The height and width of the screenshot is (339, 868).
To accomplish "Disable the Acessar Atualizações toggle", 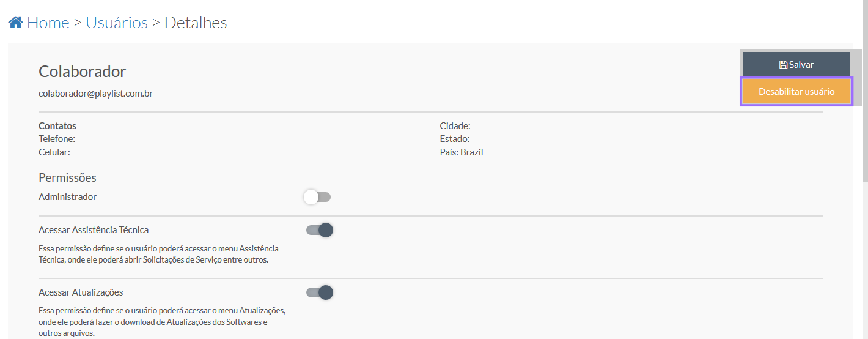I will 320,292.
